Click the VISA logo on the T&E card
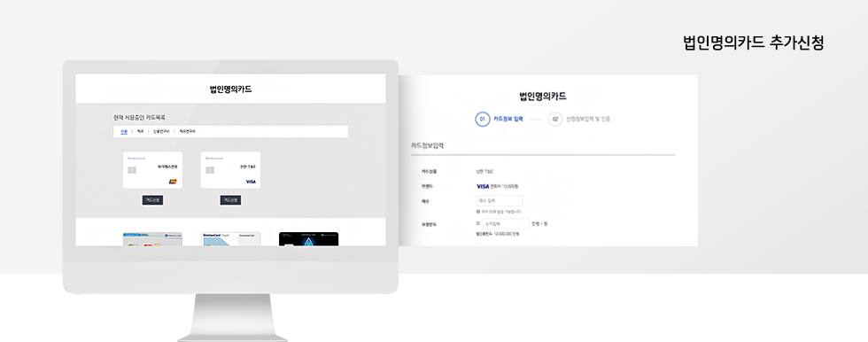 tap(251, 182)
